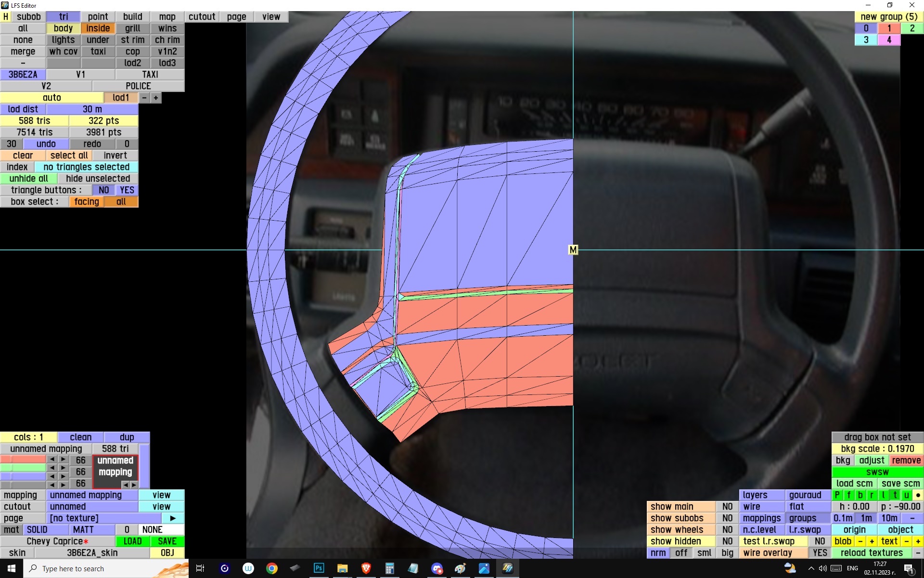Click the lod plus button
This screenshot has width=924, height=578.
pos(155,98)
